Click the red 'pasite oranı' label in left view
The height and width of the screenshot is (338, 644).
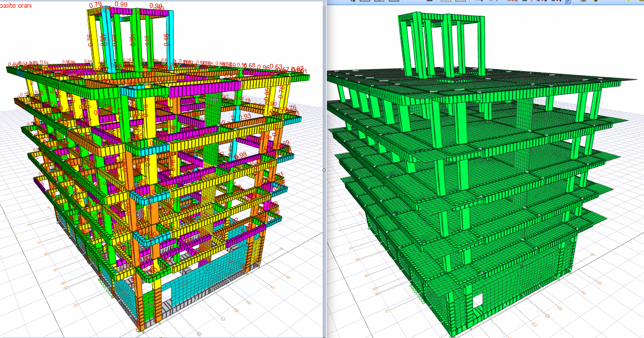[x=16, y=5]
